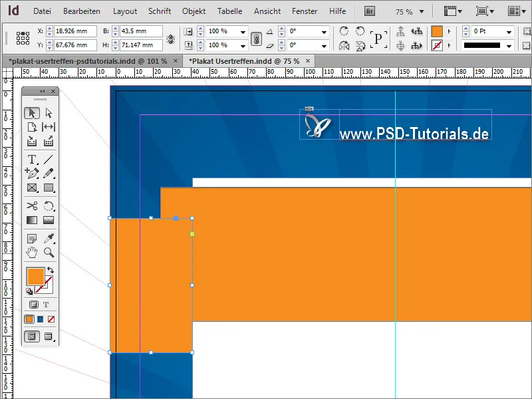532x399 pixels.
Task: Activate the Eyedropper tool
Action: 49,239
